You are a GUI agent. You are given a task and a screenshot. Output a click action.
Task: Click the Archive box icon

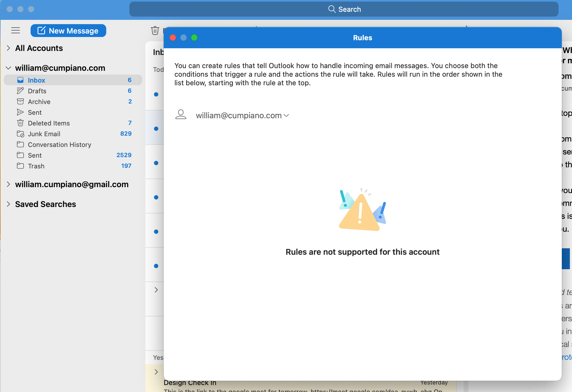[20, 102]
